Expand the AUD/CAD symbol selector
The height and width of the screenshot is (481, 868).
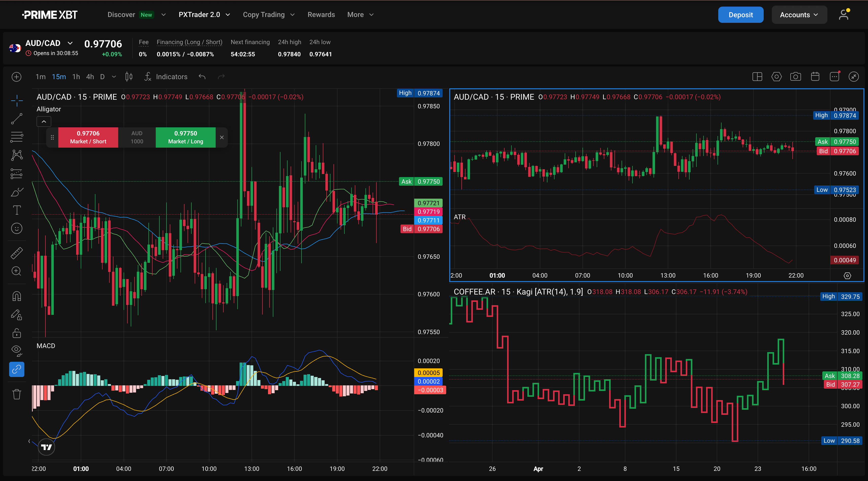[70, 43]
